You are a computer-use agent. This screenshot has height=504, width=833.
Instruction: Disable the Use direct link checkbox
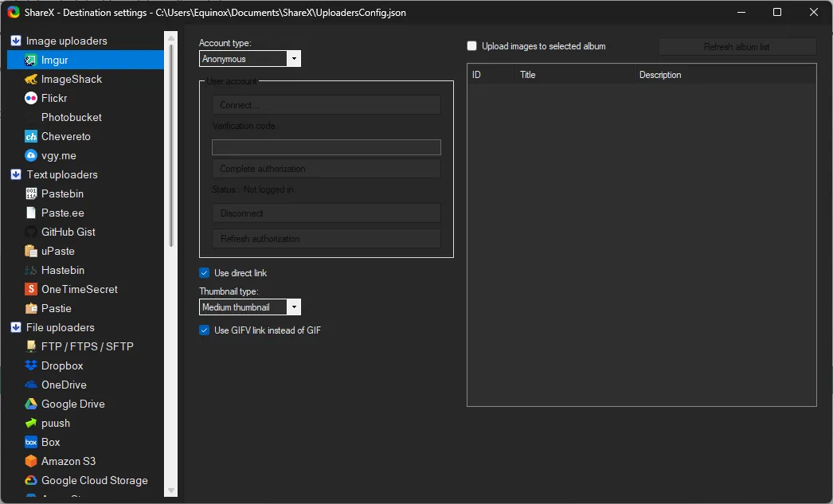pyautogui.click(x=205, y=273)
